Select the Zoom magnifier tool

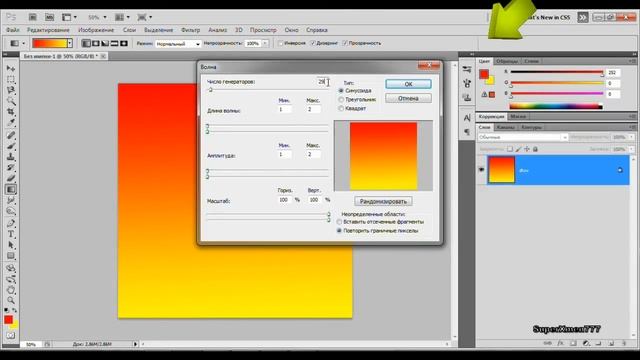tap(11, 300)
